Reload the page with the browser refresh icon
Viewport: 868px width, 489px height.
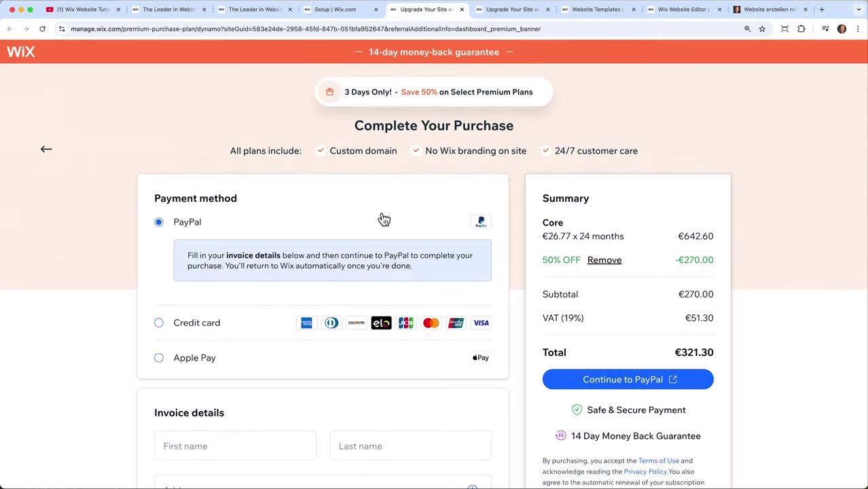click(x=42, y=29)
